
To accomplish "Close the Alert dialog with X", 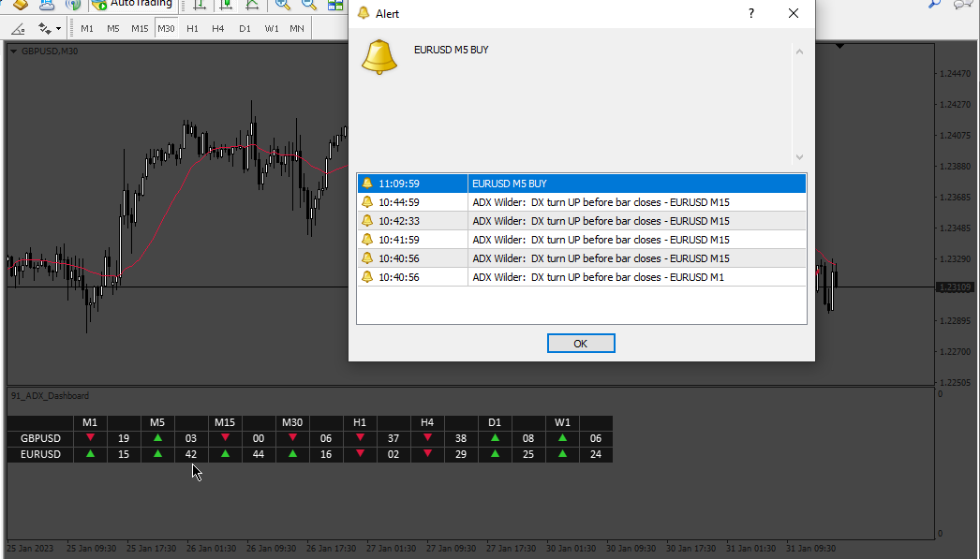I will tap(794, 13).
